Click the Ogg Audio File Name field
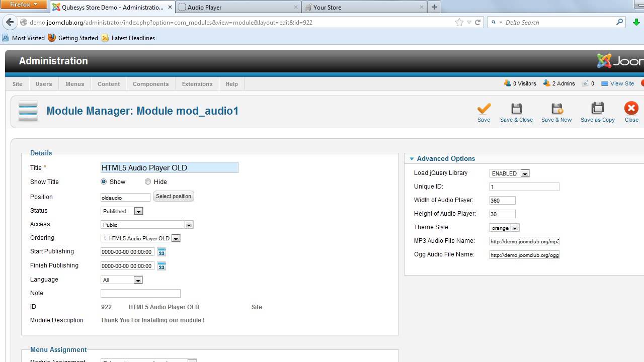Image resolution: width=644 pixels, height=362 pixels. [x=524, y=255]
